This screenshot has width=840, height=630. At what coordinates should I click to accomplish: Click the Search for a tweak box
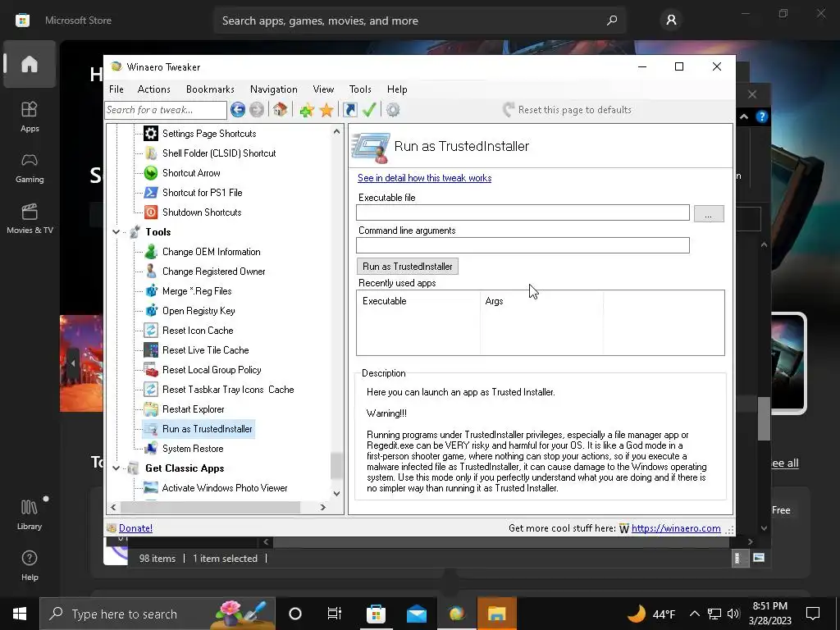[x=166, y=110]
